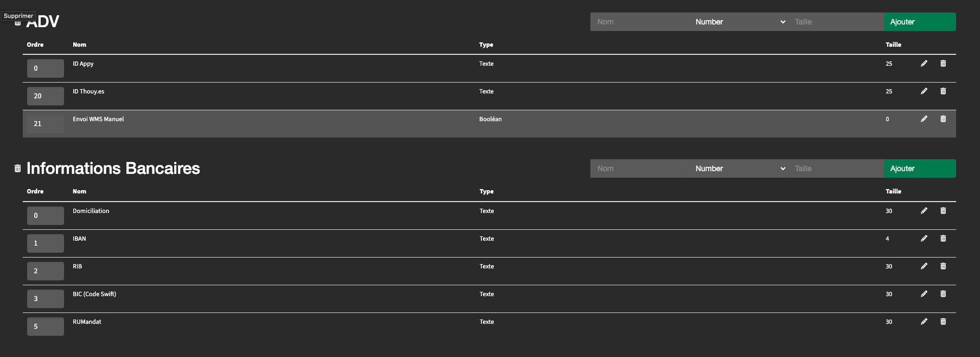Edit the Envoi WMS Manuel field
This screenshot has width=980, height=357.
click(924, 119)
